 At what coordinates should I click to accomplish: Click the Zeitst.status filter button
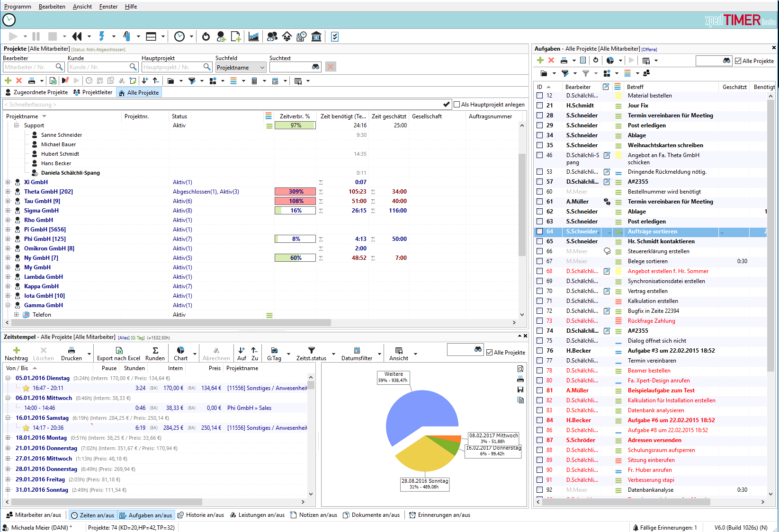(x=311, y=354)
